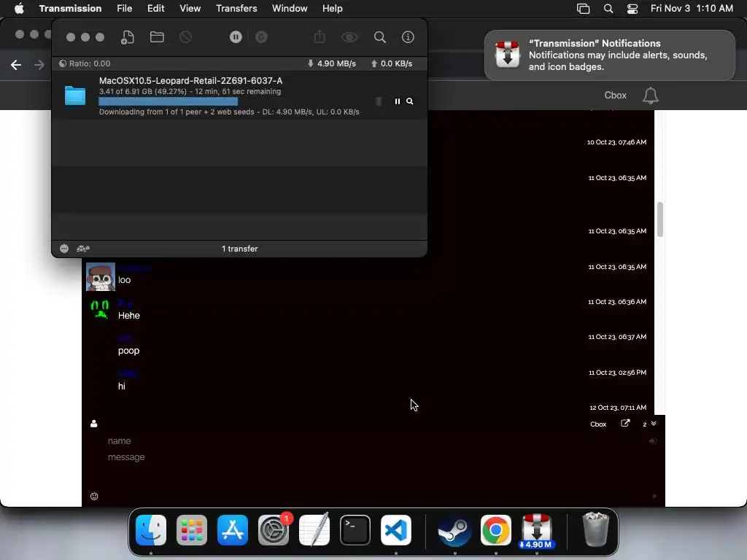Pause all transfers from the toolbar

pos(236,37)
